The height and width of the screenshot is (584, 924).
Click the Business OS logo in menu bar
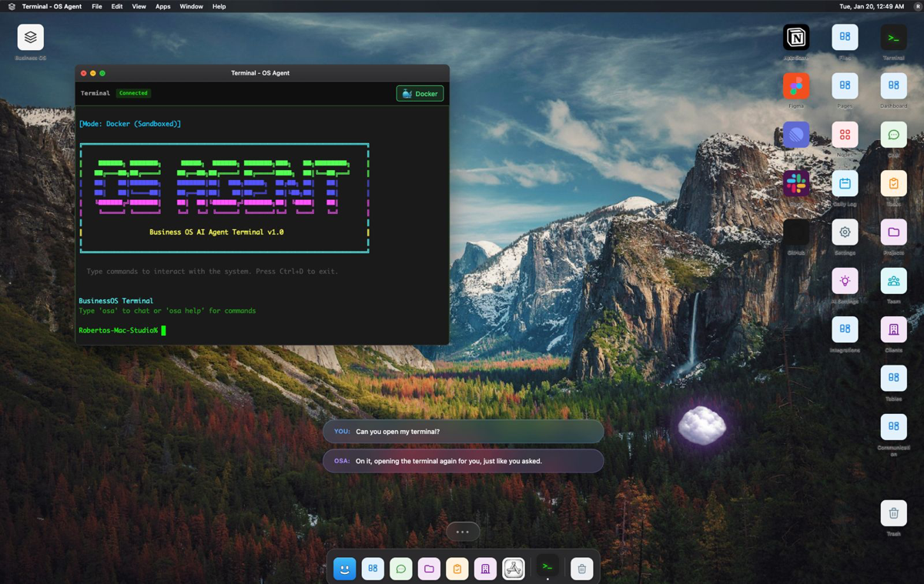click(x=12, y=6)
